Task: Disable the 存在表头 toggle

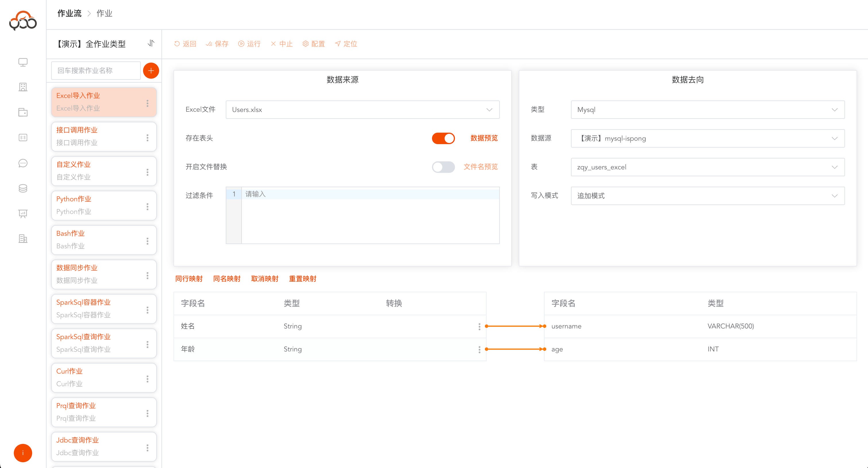Action: [443, 138]
